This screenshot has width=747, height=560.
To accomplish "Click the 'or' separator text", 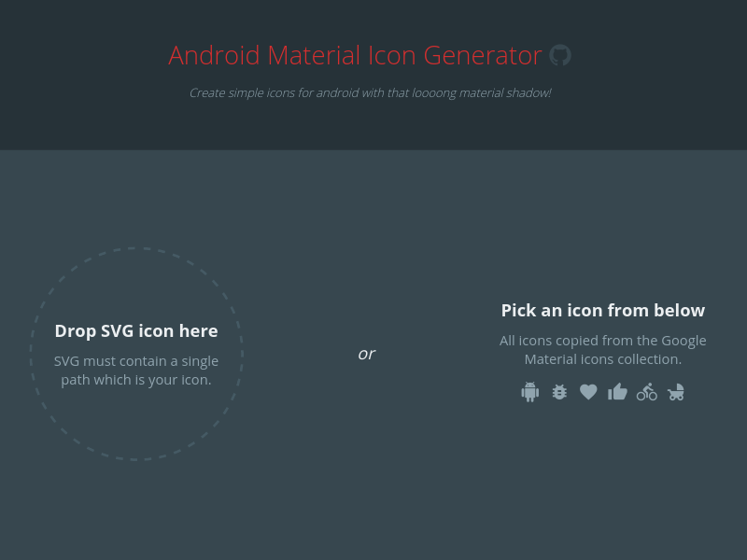I will 367,353.
